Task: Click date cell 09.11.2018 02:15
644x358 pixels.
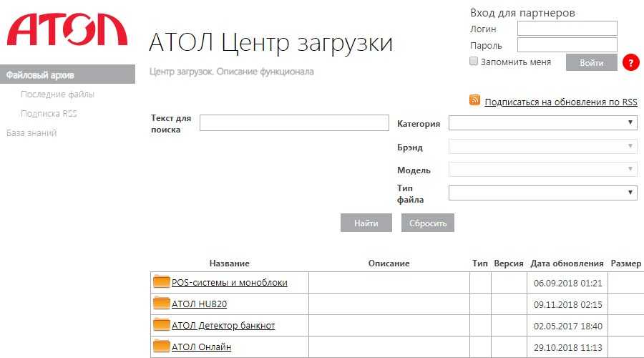Action: click(568, 304)
